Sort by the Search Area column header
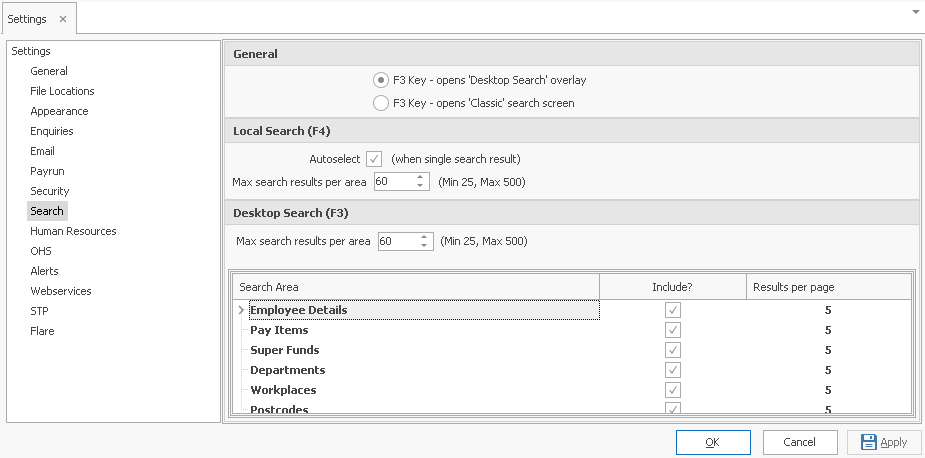925x458 pixels. coord(416,287)
